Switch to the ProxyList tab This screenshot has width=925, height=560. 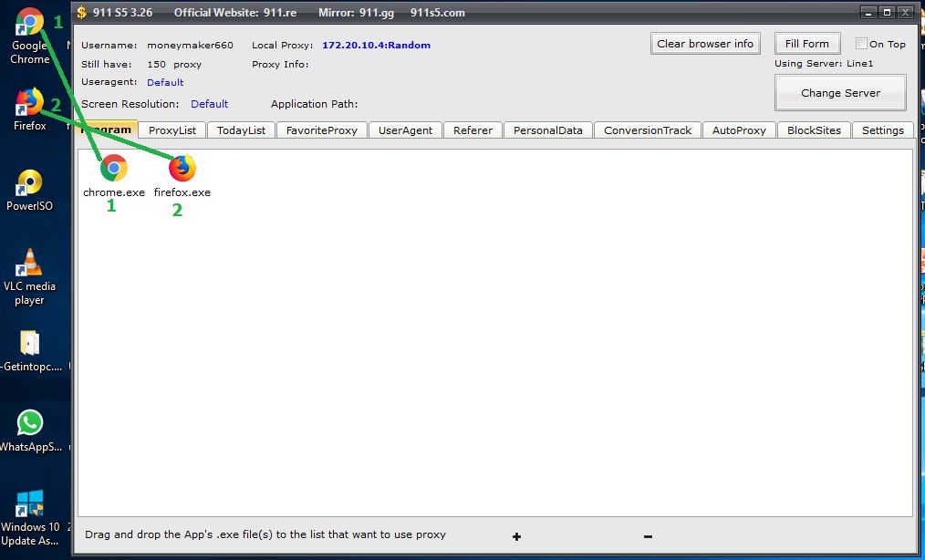click(172, 130)
